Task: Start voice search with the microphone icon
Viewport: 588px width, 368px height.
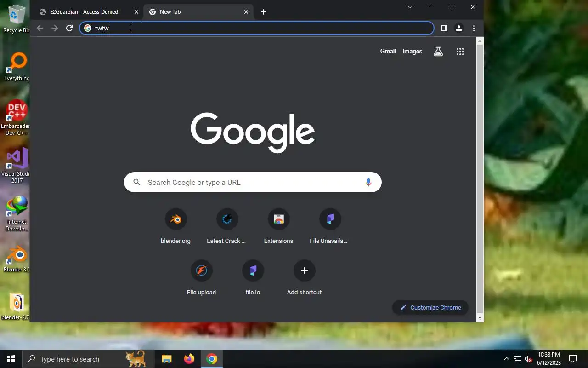Action: tap(368, 183)
